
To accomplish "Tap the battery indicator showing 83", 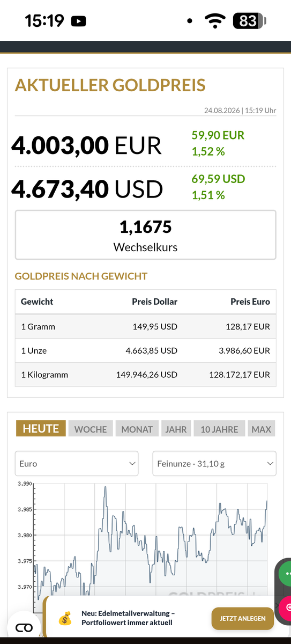I will click(249, 21).
